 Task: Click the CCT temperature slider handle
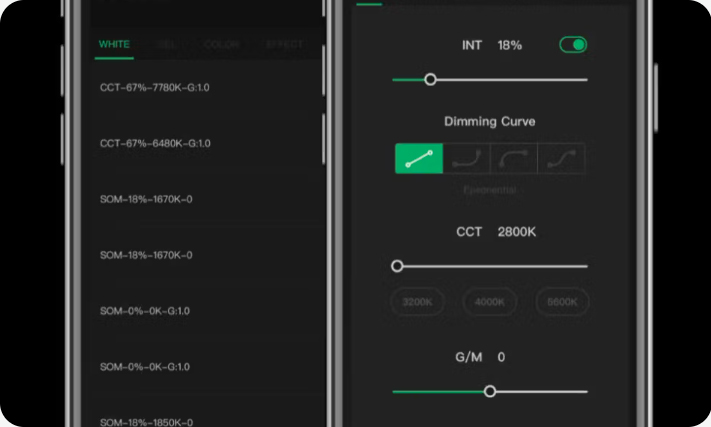pyautogui.click(x=397, y=266)
